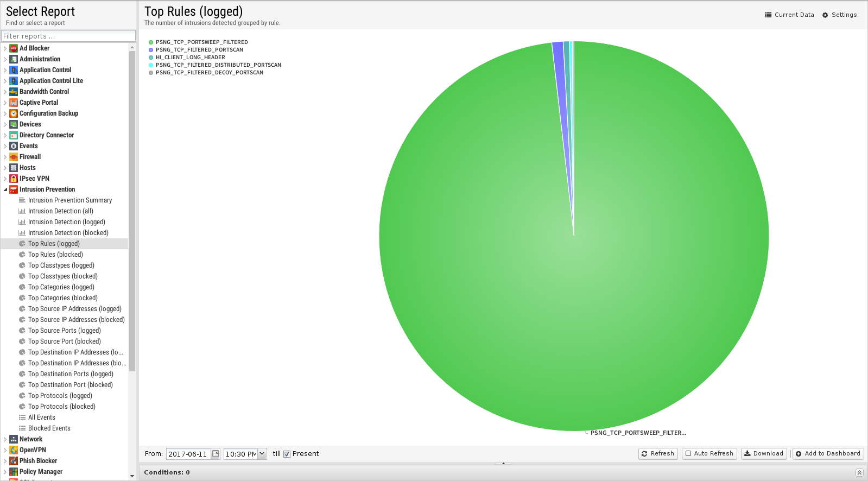Expand the OpenVPN tree node
Image resolution: width=868 pixels, height=481 pixels.
click(5, 450)
